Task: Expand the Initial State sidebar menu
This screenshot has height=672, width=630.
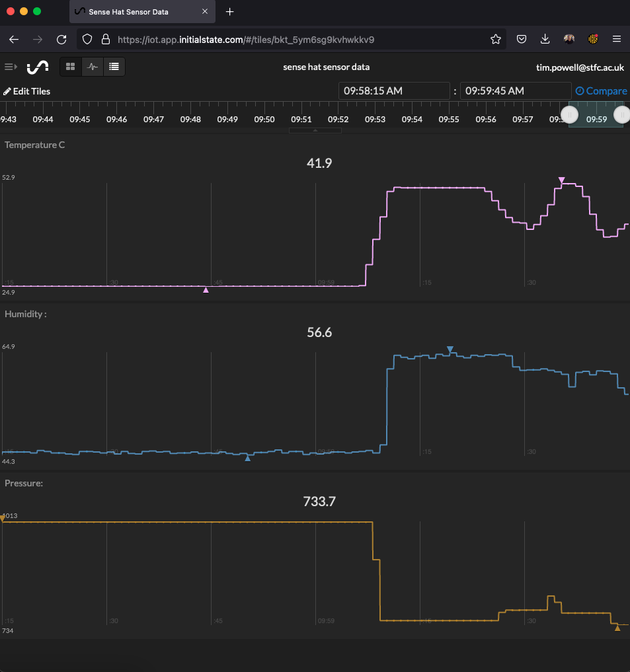Action: coord(11,67)
